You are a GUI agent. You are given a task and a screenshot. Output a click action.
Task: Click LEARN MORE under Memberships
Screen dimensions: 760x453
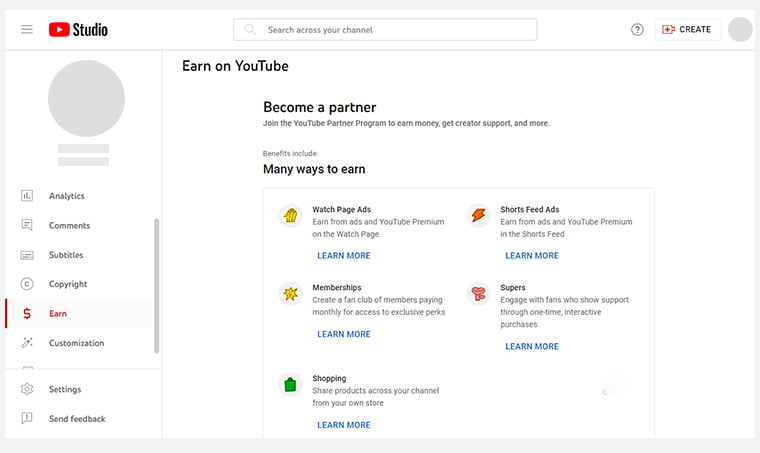coord(344,334)
